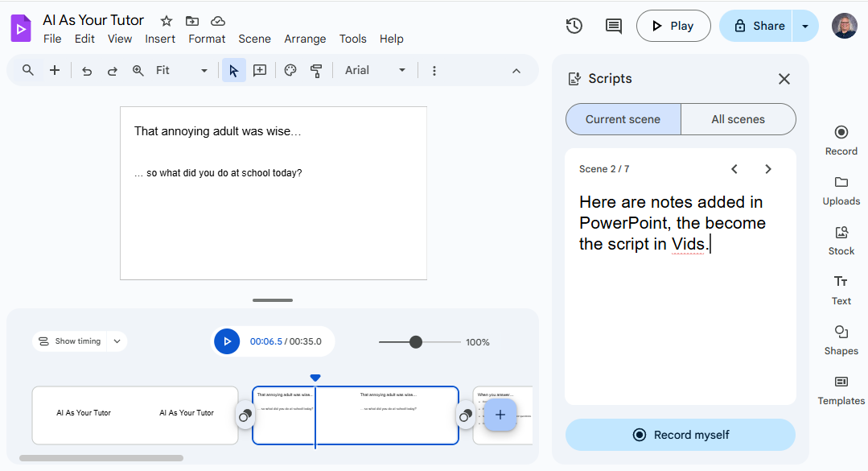868x471 pixels.
Task: Adjust the timeline zoom slider handle
Action: 416,342
